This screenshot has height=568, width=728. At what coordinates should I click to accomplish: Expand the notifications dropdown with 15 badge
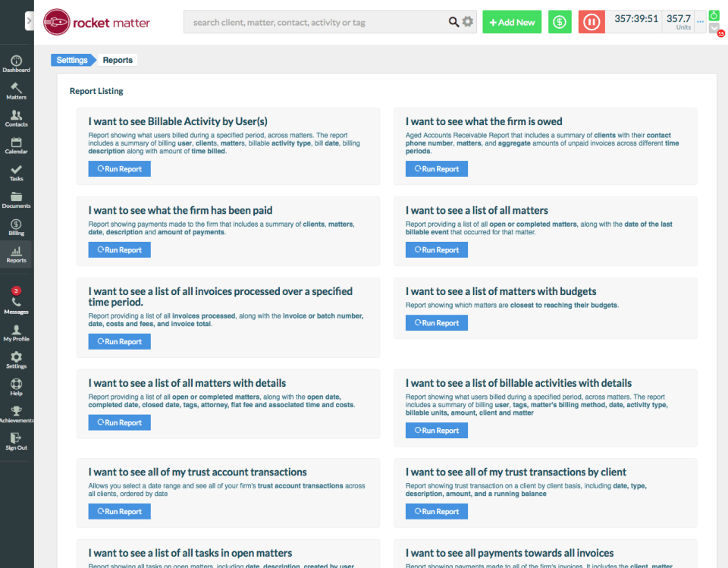pyautogui.click(x=714, y=30)
